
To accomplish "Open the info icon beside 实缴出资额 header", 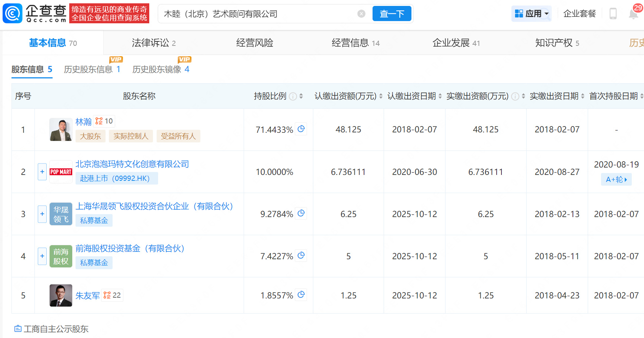I will 515,97.
